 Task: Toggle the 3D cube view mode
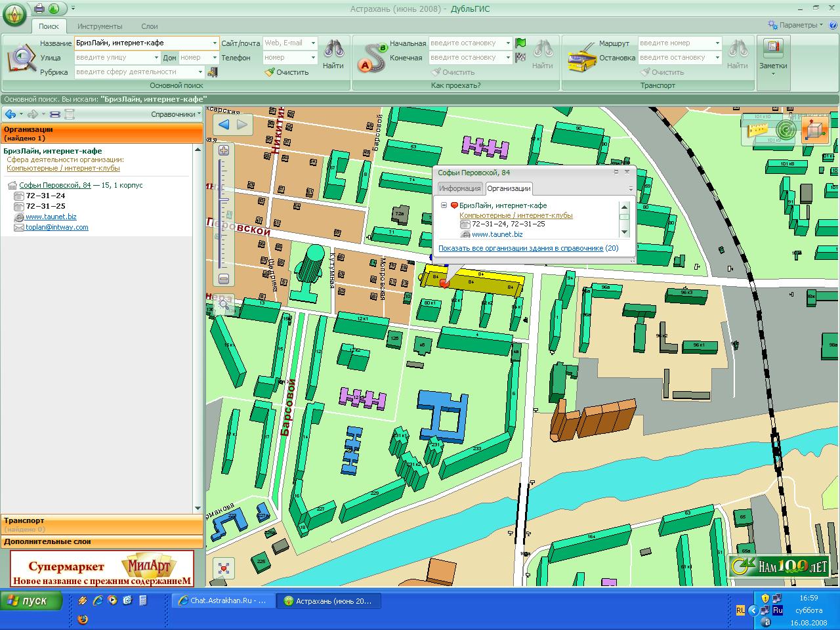click(x=816, y=129)
